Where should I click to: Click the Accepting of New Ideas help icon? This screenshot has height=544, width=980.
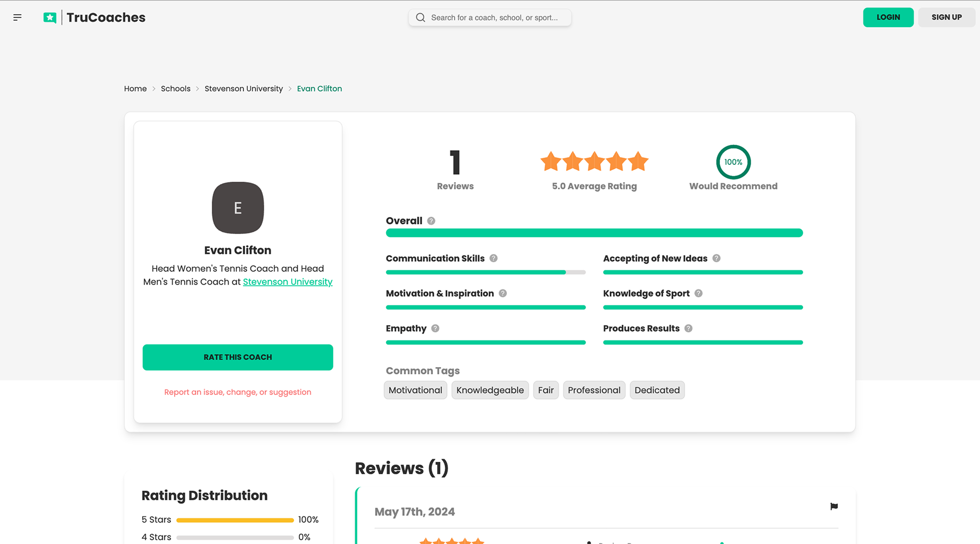coord(716,258)
